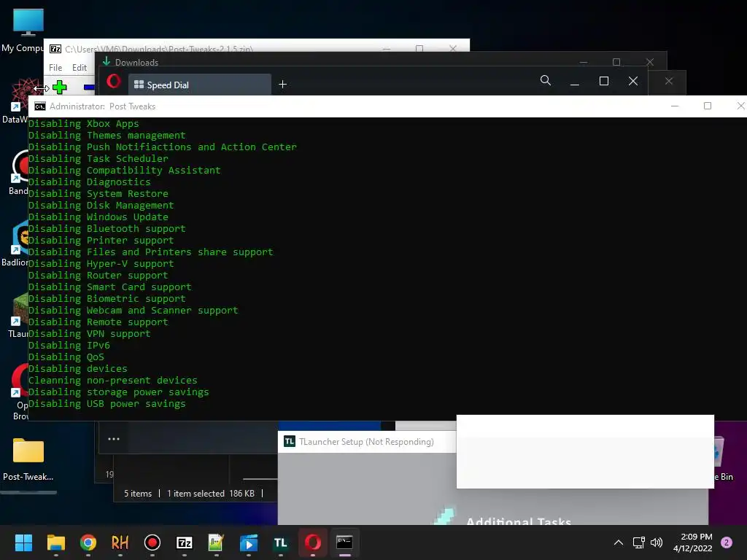Open Bandicam recorder in the taskbar

point(152,542)
